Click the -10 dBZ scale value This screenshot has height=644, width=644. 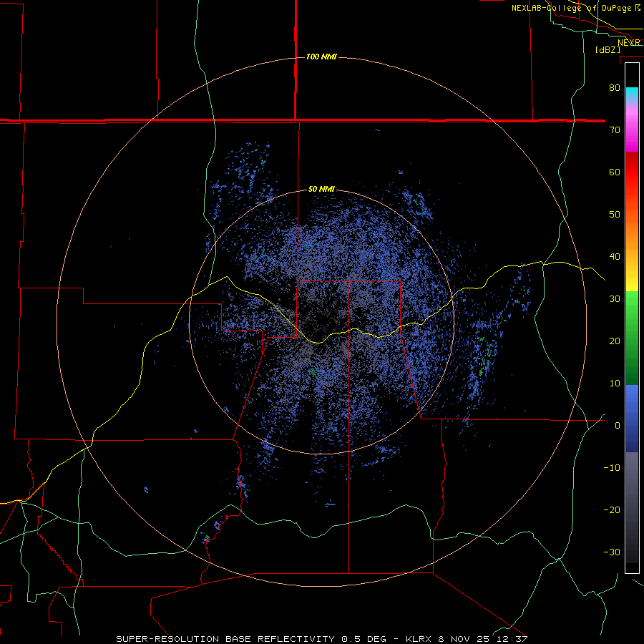[612, 468]
